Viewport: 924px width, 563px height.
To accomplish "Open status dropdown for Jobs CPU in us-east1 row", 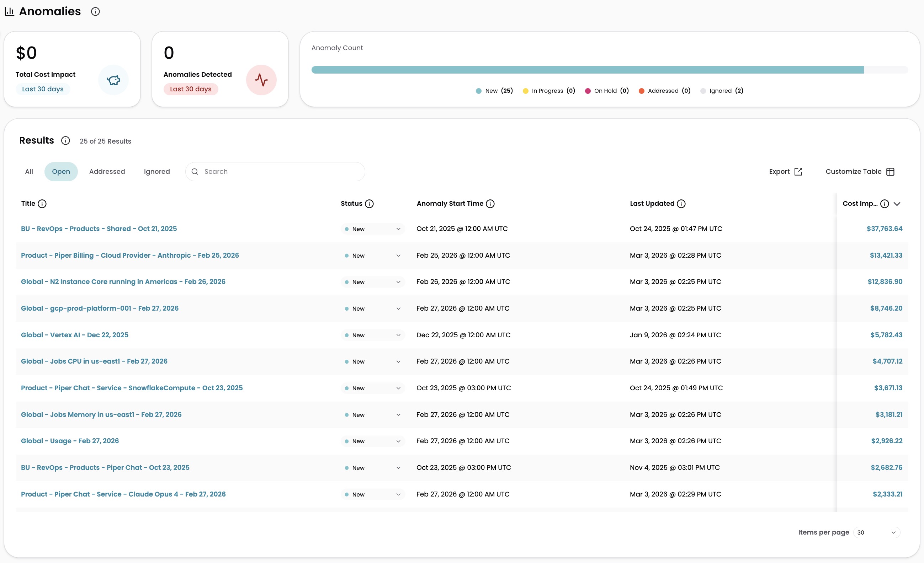I will coord(373,361).
